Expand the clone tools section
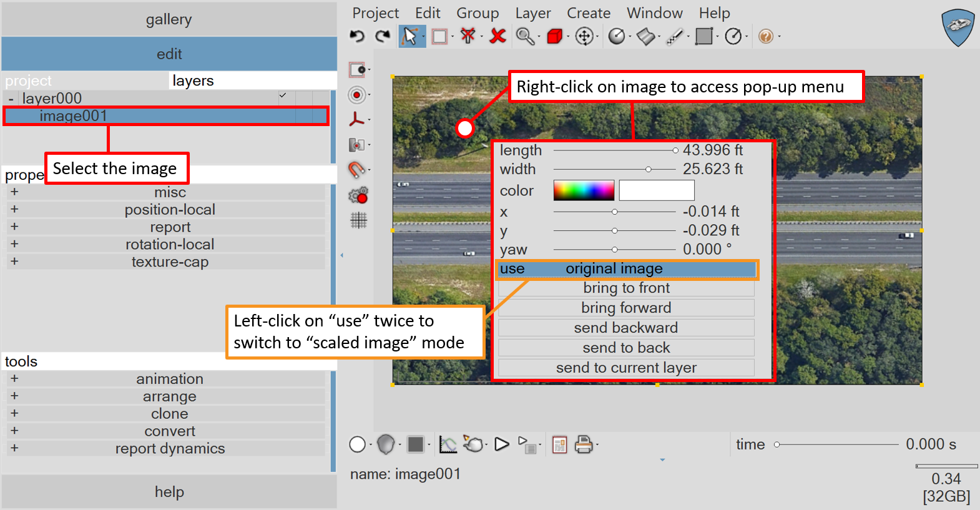The height and width of the screenshot is (510, 980). click(x=14, y=414)
